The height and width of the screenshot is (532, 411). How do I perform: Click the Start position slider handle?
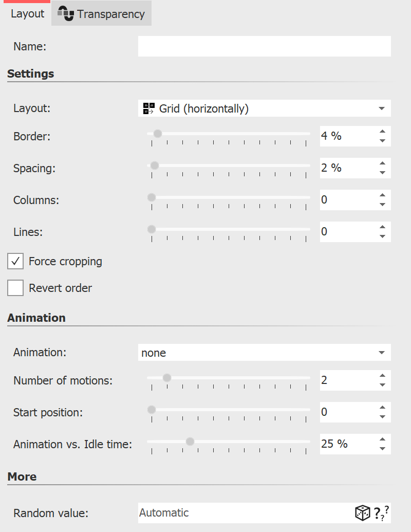coord(151,409)
